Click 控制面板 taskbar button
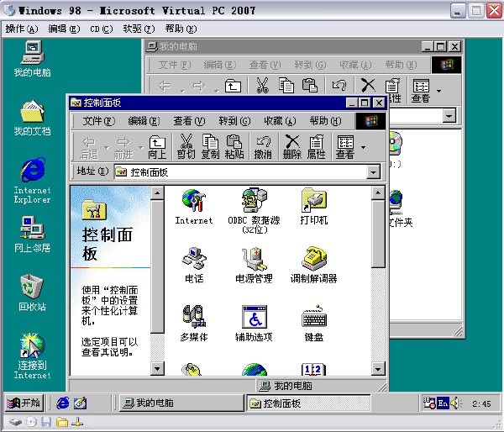The image size is (504, 432). click(308, 403)
